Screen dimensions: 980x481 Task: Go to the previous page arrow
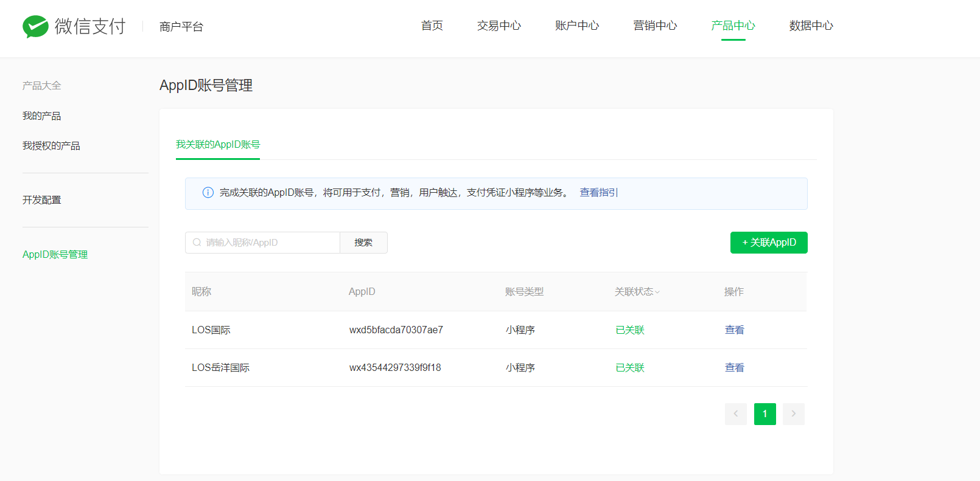click(736, 414)
